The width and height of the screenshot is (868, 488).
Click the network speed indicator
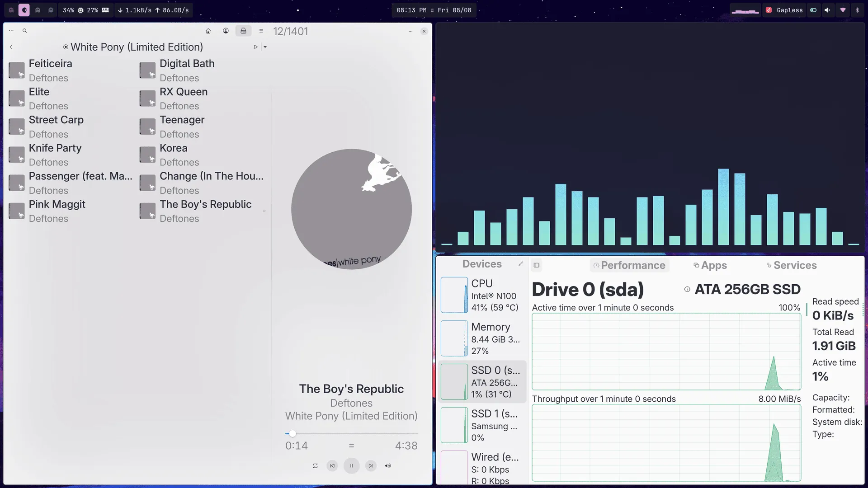coord(153,10)
